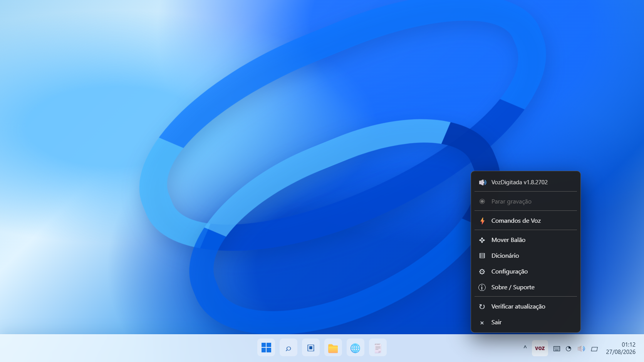Screen dimensions: 644x362
Task: Click the VOZ tray icon in taskbar
Action: (x=540, y=348)
